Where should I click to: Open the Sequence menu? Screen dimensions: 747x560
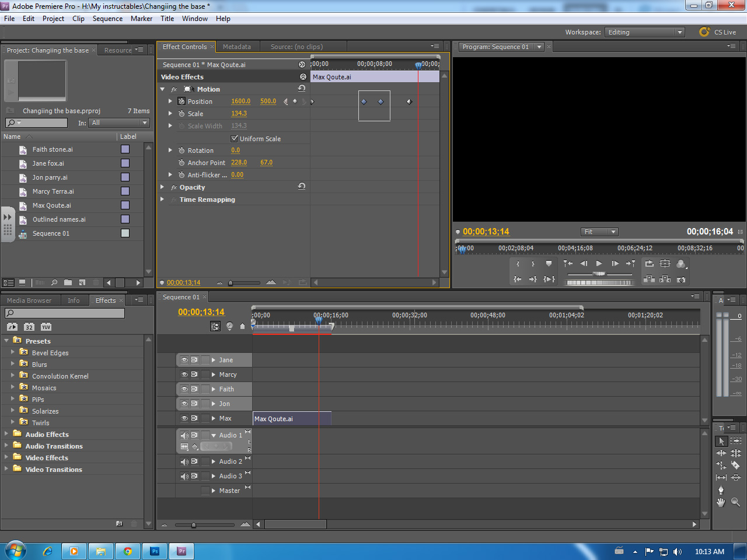pyautogui.click(x=107, y=19)
